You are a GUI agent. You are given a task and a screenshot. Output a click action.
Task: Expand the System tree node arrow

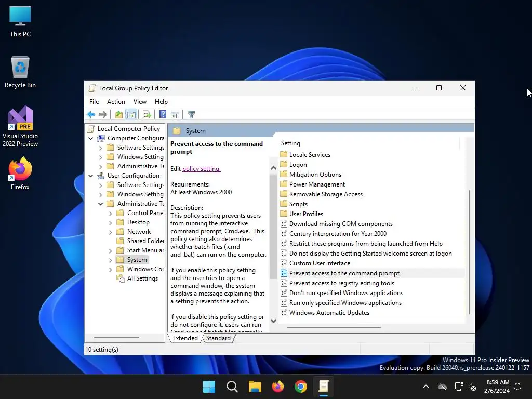tap(110, 260)
